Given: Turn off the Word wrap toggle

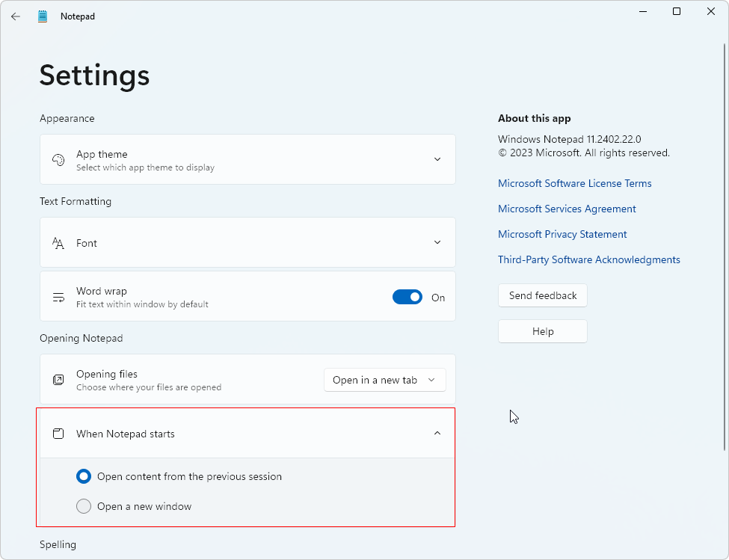Looking at the screenshot, I should pyautogui.click(x=407, y=297).
